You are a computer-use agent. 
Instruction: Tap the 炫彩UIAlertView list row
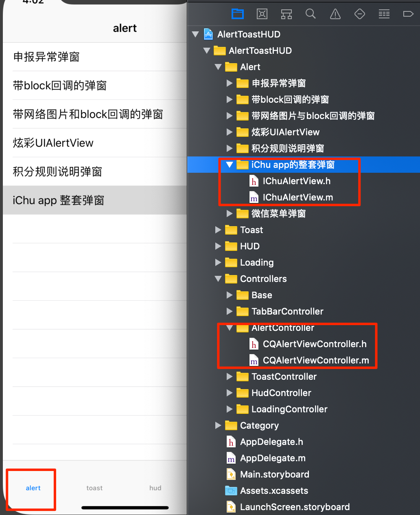tap(95, 143)
